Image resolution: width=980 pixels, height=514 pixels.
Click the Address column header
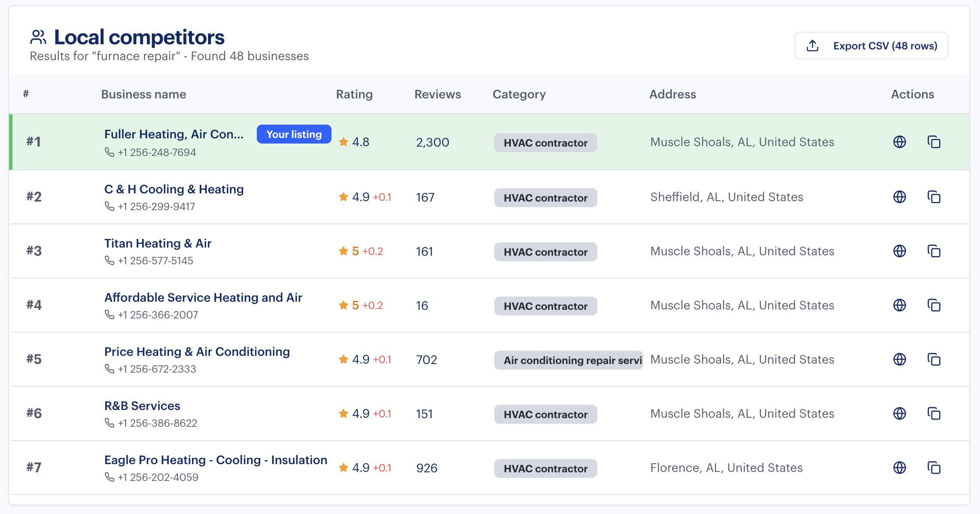click(673, 94)
